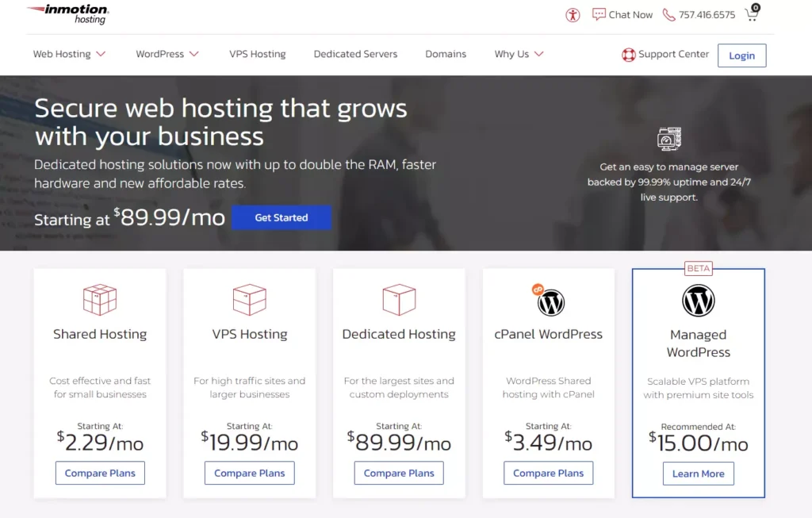
Task: Compare Plans for VPS Hosting
Action: point(250,473)
